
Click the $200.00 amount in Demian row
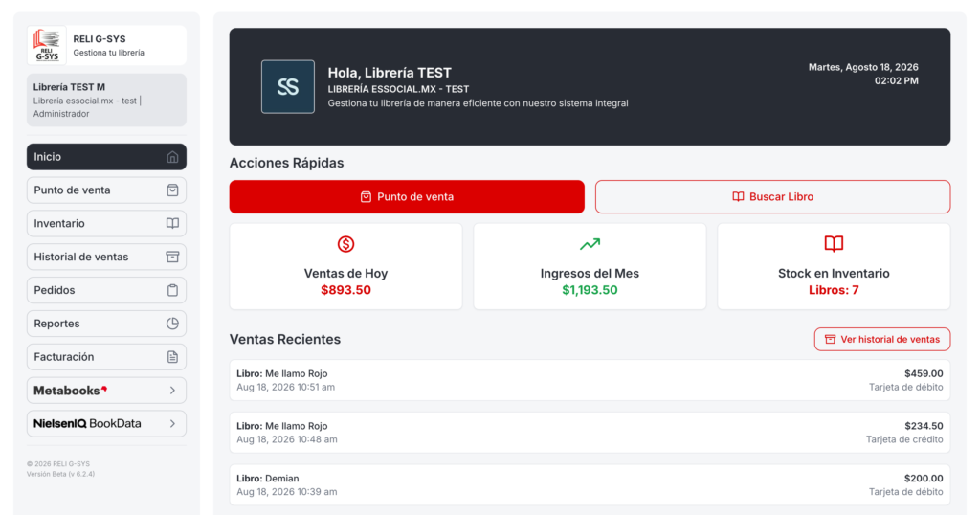point(924,478)
